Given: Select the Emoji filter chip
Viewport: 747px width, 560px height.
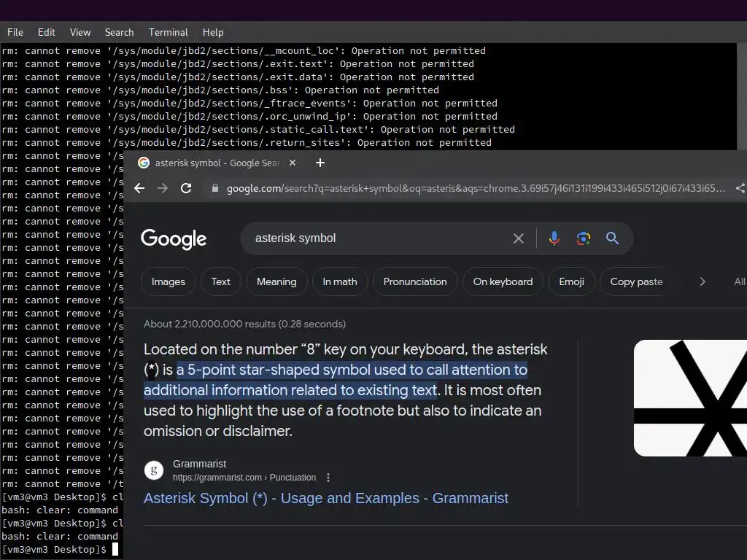Looking at the screenshot, I should tap(571, 282).
